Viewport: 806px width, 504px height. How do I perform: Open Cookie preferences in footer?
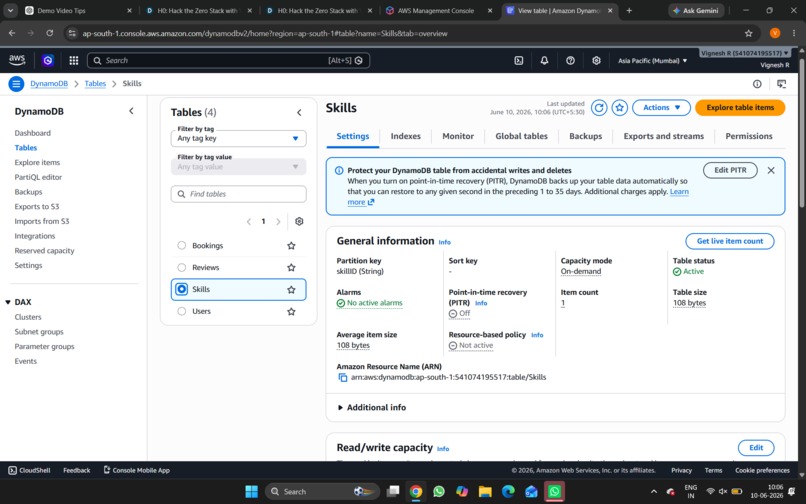coord(762,471)
